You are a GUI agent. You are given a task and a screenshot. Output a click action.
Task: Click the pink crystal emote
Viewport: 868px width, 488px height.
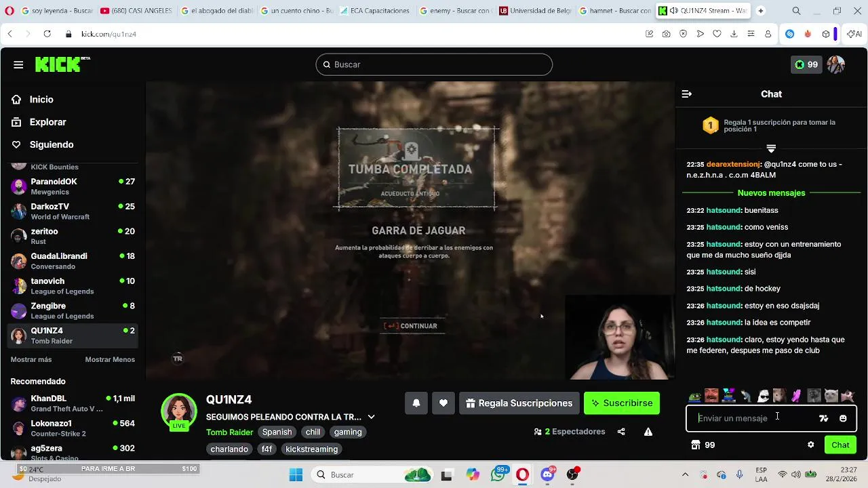point(797,396)
